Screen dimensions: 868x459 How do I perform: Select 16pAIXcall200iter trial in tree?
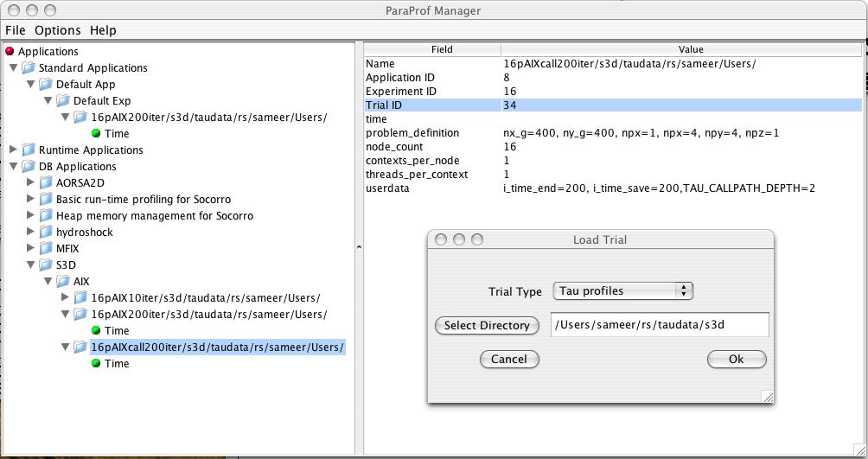[218, 347]
